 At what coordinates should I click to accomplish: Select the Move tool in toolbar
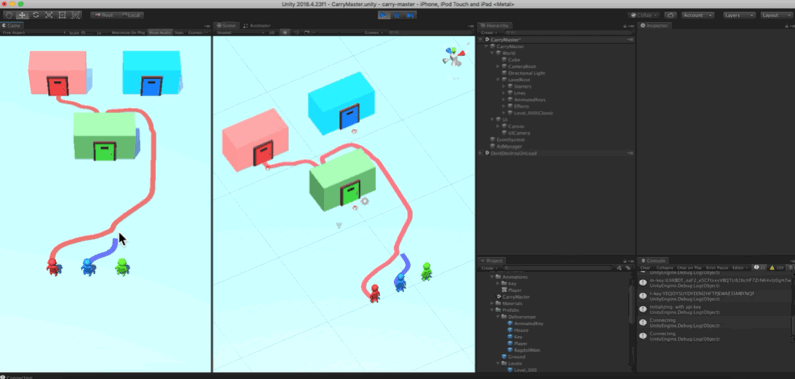pos(22,15)
